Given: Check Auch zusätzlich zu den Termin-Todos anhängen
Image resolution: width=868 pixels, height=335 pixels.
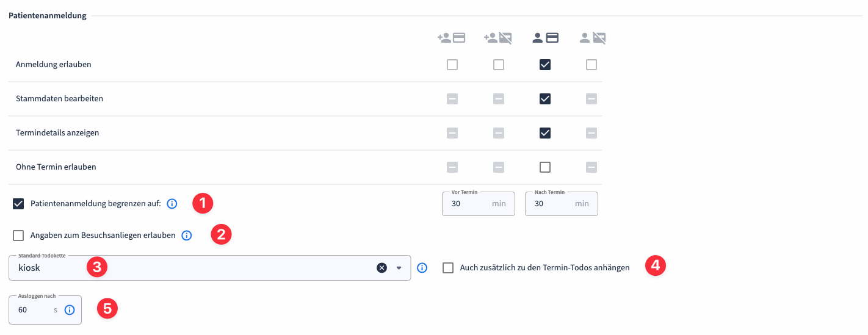Looking at the screenshot, I should 448,267.
